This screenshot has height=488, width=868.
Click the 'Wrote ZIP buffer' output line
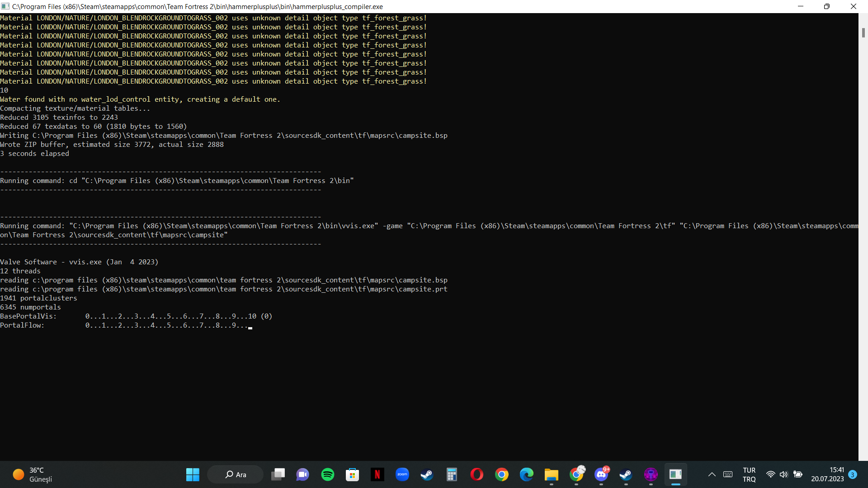coord(112,145)
